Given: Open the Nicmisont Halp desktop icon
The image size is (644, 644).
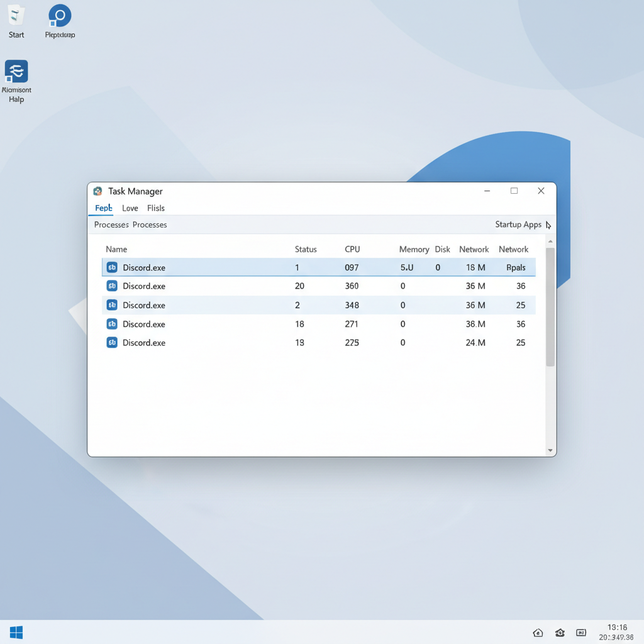Looking at the screenshot, I should [16, 81].
